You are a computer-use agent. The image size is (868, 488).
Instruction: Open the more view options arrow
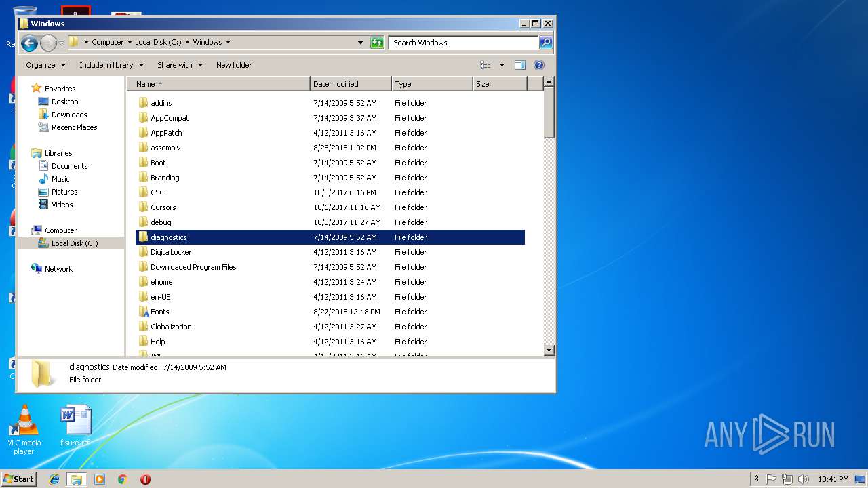pos(502,65)
